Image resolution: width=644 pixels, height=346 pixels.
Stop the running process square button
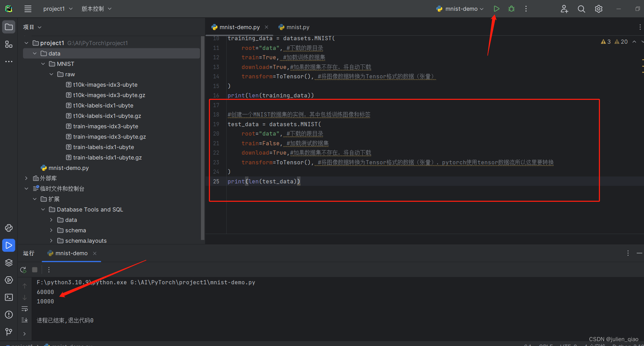click(35, 270)
